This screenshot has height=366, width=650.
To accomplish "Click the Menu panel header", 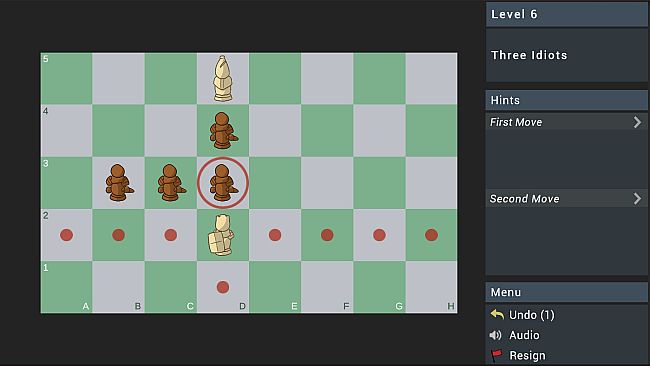I will click(566, 292).
